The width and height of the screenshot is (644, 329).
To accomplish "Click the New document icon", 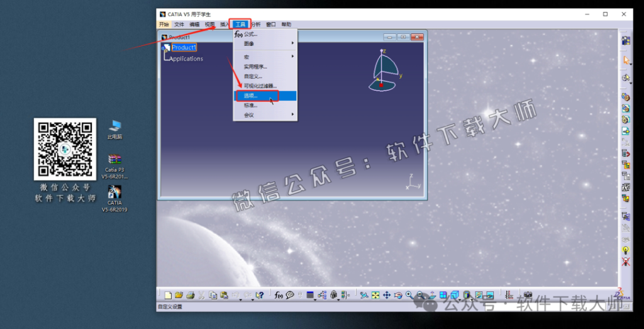I will (x=168, y=295).
